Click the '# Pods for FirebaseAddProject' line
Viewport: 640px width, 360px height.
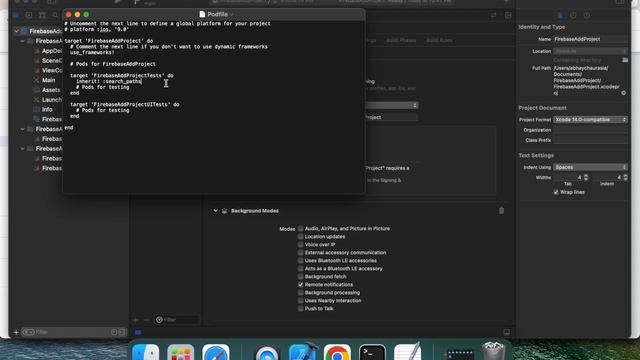113,64
